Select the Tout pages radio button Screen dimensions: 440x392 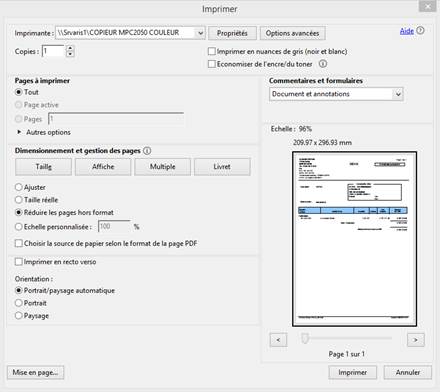(19, 92)
